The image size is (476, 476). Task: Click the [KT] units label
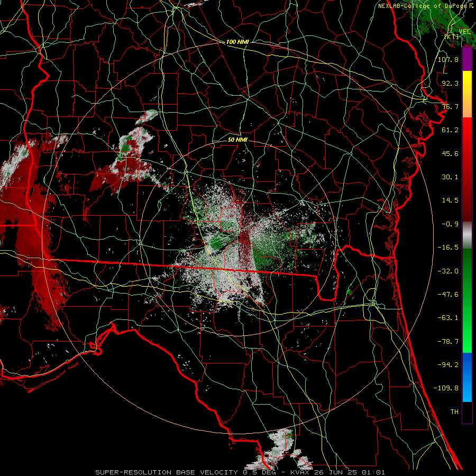coord(452,36)
